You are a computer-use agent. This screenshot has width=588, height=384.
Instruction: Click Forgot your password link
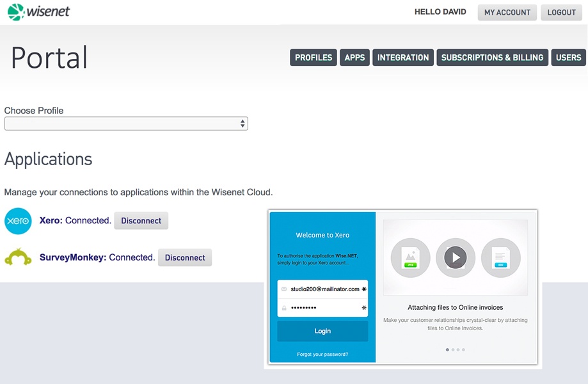pos(322,355)
